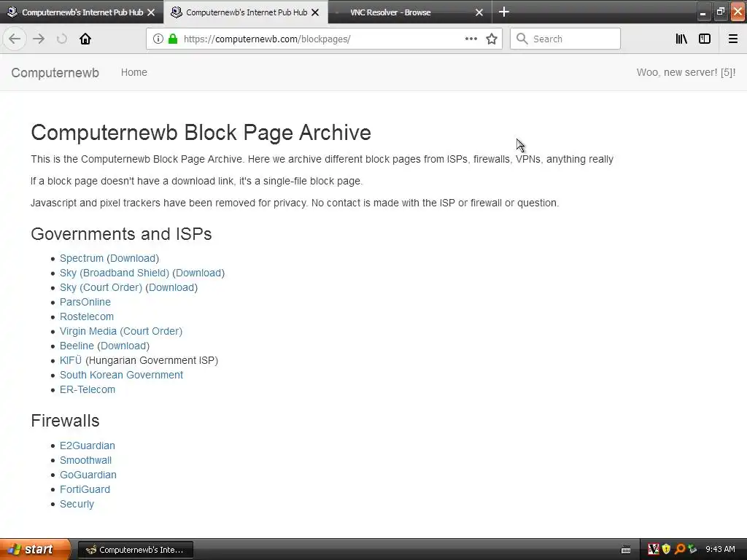Reload the current page
This screenshot has width=747, height=560.
click(x=61, y=39)
